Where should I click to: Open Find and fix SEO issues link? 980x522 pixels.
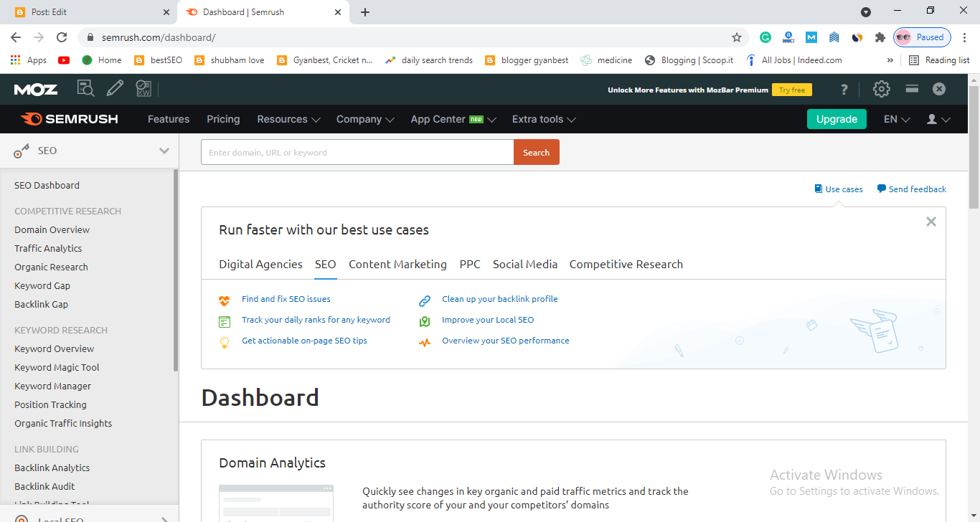[x=286, y=299]
